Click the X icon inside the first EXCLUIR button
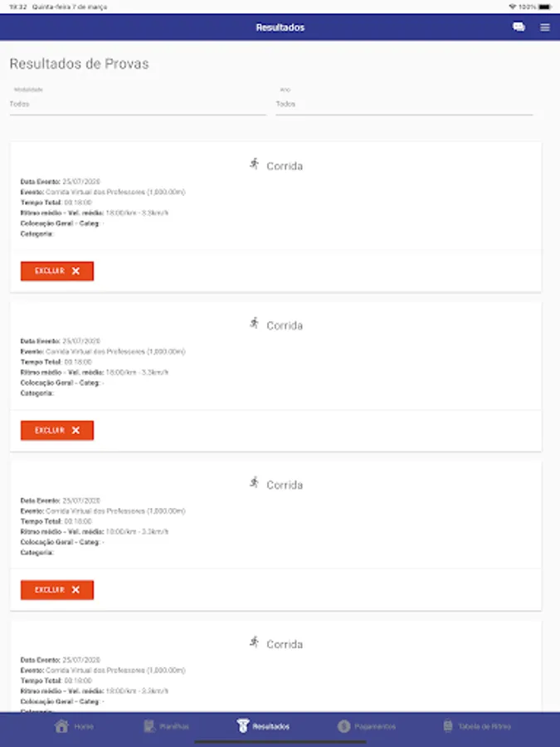The width and height of the screenshot is (560, 747). pyautogui.click(x=75, y=270)
